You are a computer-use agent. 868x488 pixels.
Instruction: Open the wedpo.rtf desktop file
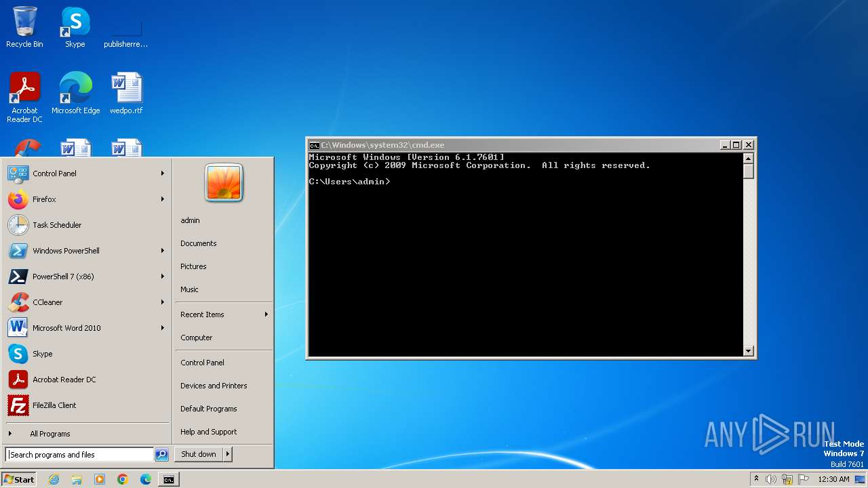[x=126, y=93]
